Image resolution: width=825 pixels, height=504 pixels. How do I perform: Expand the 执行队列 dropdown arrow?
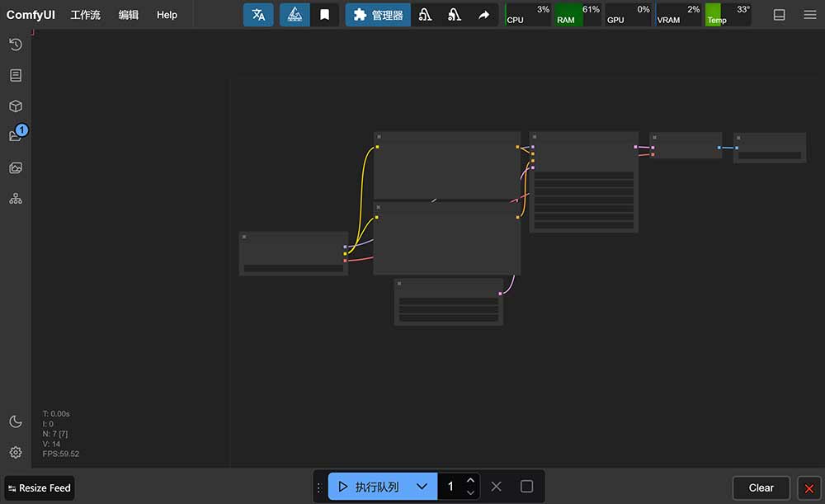pyautogui.click(x=422, y=487)
